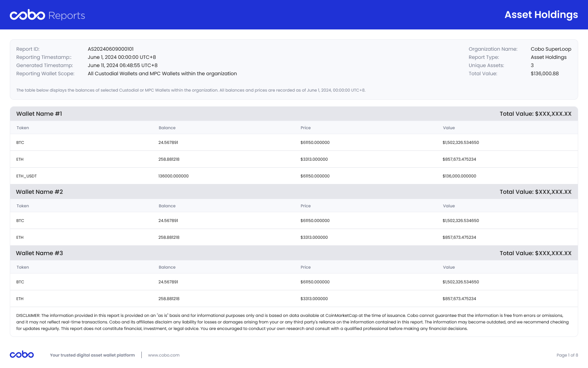Click Price column header in Wallet #1
Image resolution: width=588 pixels, height=368 pixels.
pyautogui.click(x=305, y=128)
